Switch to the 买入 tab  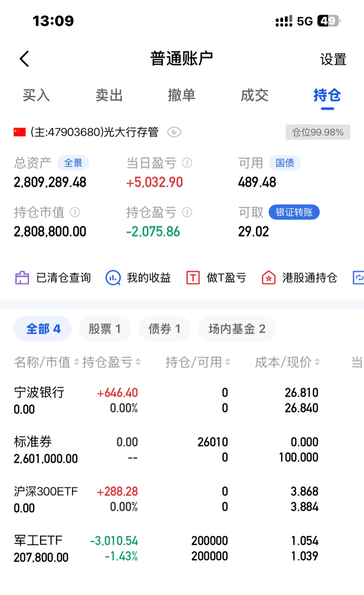[36, 95]
